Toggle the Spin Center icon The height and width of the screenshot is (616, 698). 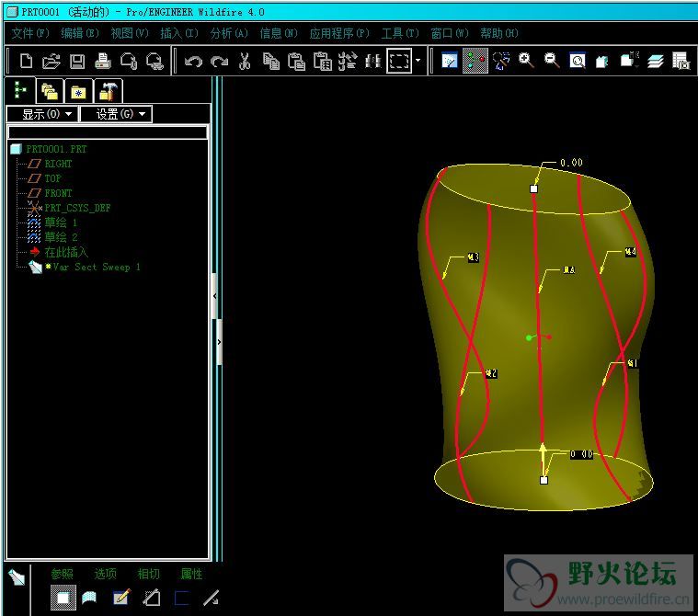[x=475, y=61]
